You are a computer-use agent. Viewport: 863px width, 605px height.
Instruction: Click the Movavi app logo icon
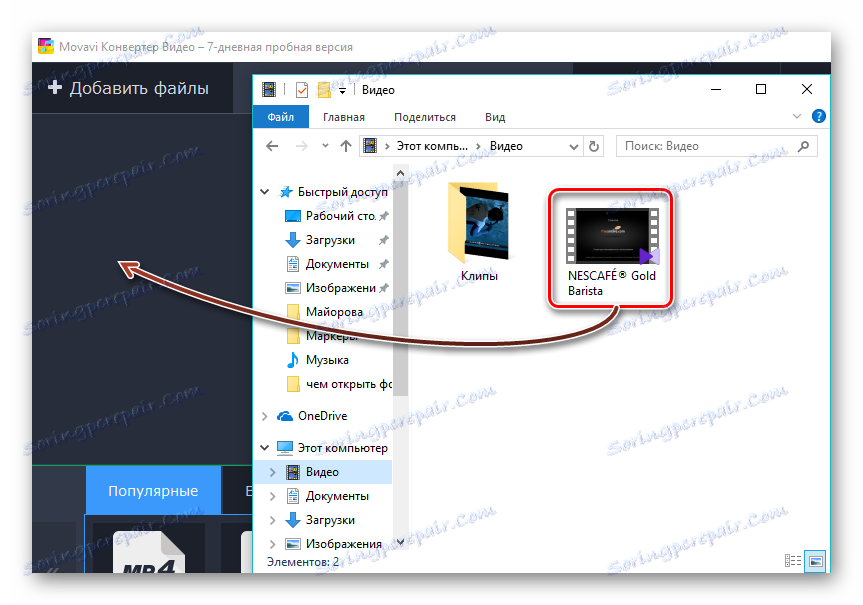tap(46, 46)
